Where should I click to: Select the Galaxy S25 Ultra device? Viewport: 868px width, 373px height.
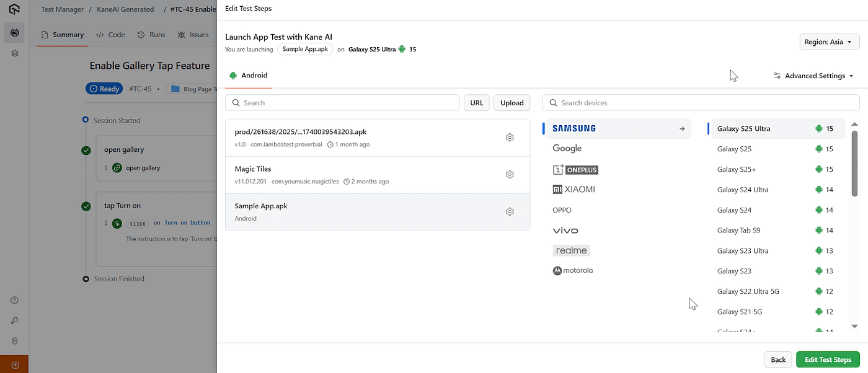coord(776,129)
